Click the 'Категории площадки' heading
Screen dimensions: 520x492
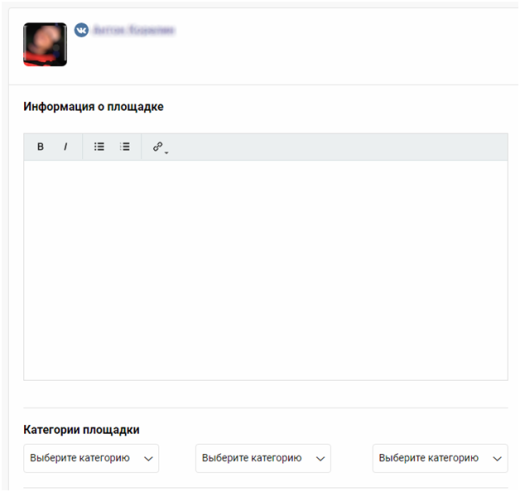(x=81, y=430)
